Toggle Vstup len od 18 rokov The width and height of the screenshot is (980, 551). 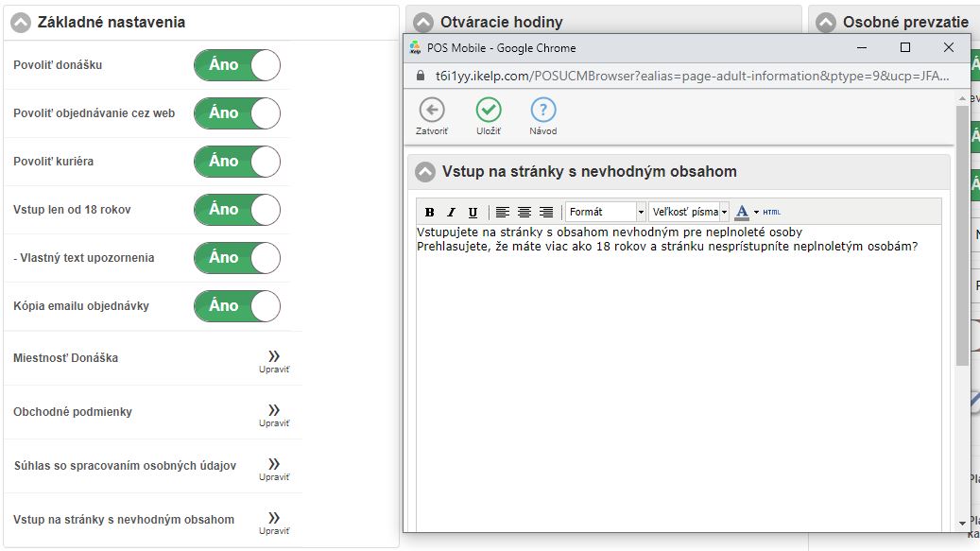tap(237, 210)
